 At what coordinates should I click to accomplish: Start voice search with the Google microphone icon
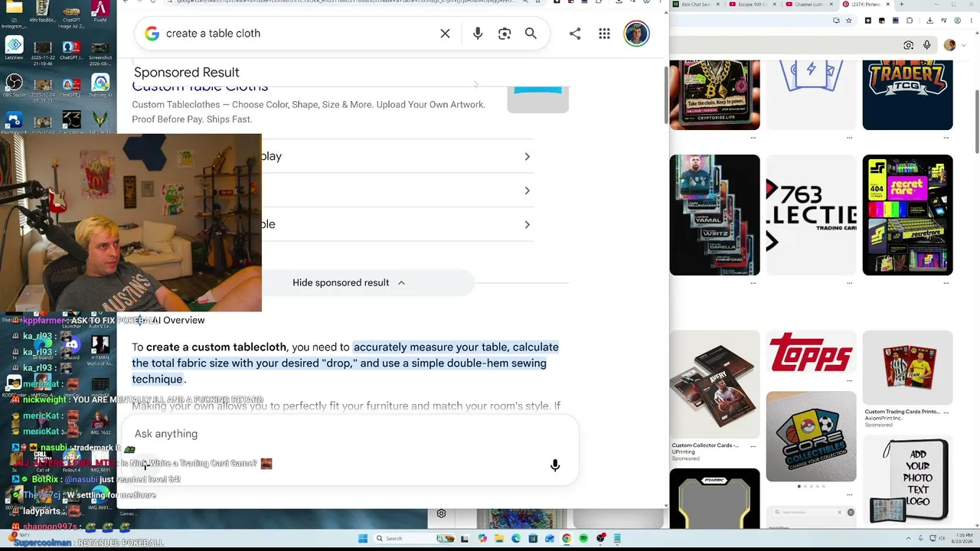pyautogui.click(x=478, y=34)
